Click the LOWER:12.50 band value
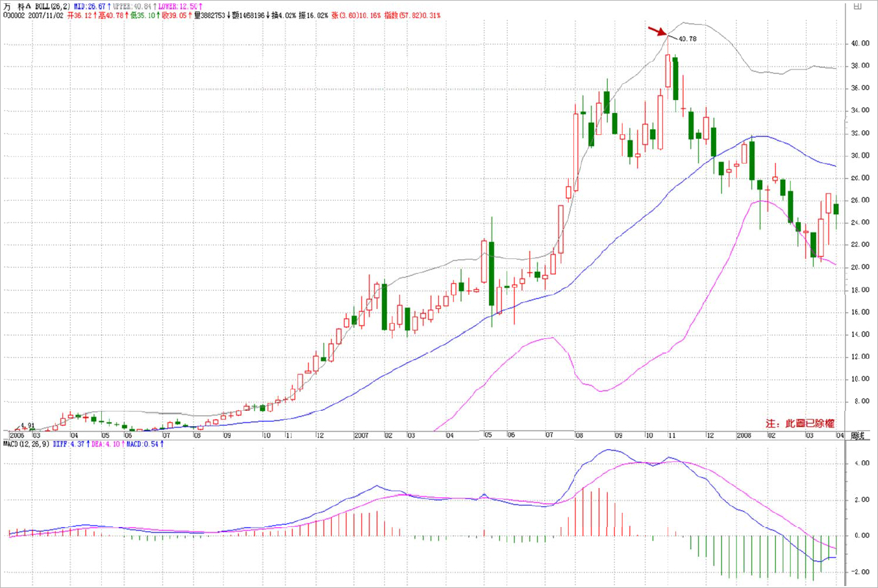This screenshot has width=878, height=588. click(181, 6)
